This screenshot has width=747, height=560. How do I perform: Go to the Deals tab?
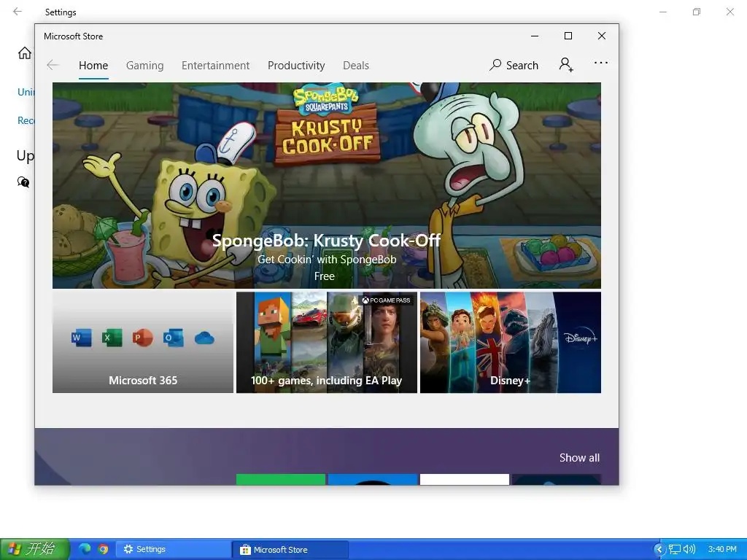pyautogui.click(x=356, y=65)
